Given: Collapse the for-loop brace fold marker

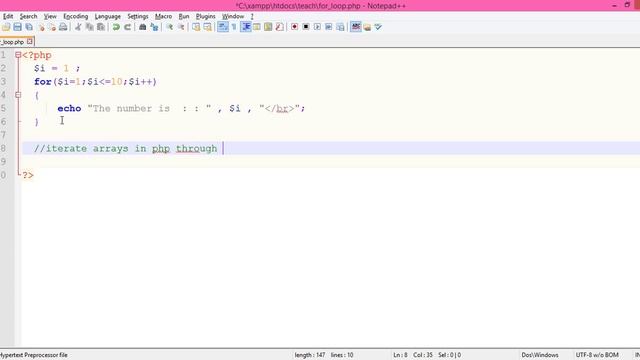Looking at the screenshot, I should pyautogui.click(x=18, y=95).
